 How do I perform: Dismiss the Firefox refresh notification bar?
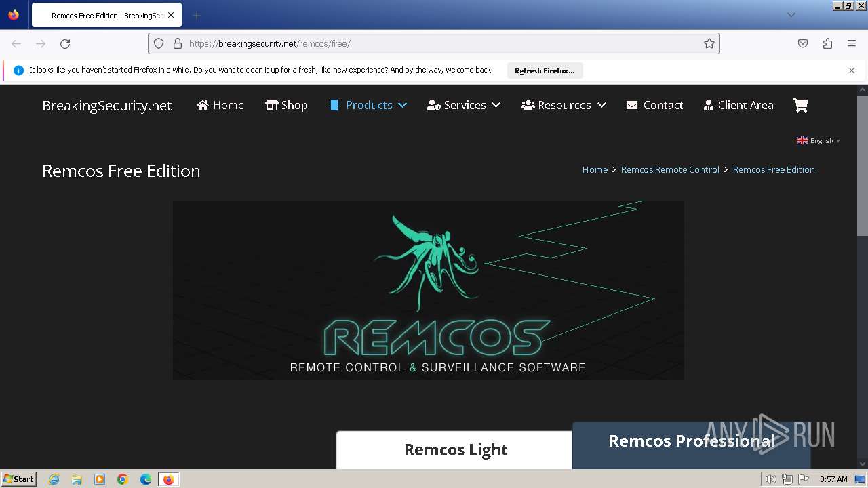point(852,70)
